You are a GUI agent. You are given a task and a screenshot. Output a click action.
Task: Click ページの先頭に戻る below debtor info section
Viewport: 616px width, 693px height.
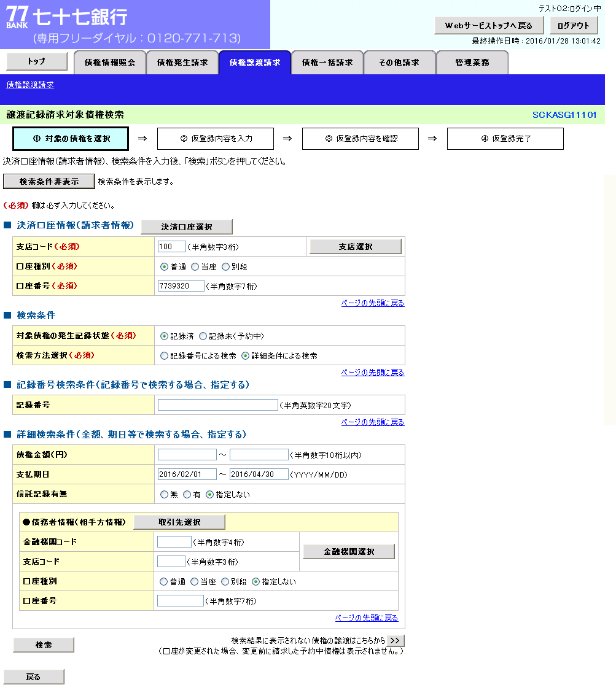click(x=367, y=618)
